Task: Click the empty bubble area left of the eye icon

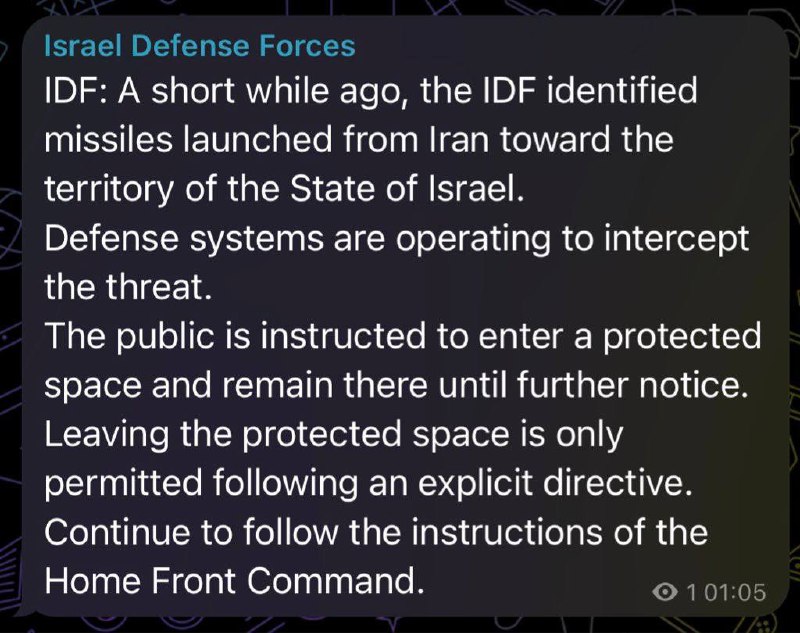Action: (536, 592)
